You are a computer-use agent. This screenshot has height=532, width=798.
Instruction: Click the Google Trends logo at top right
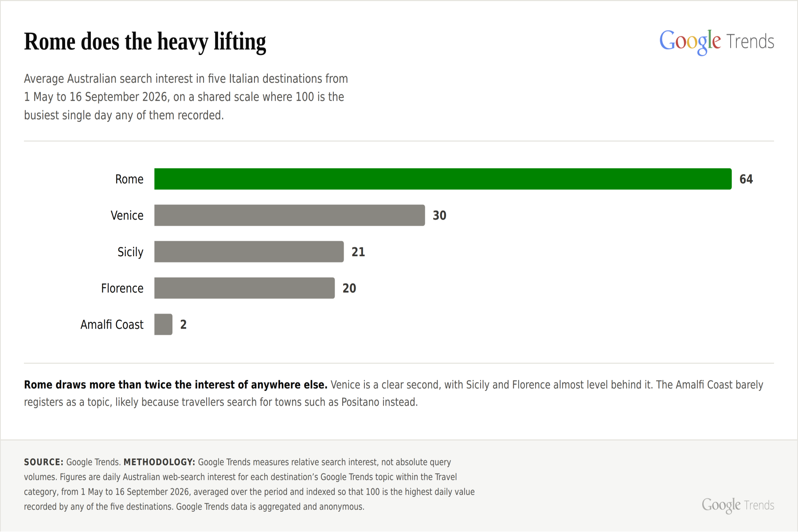click(x=716, y=42)
